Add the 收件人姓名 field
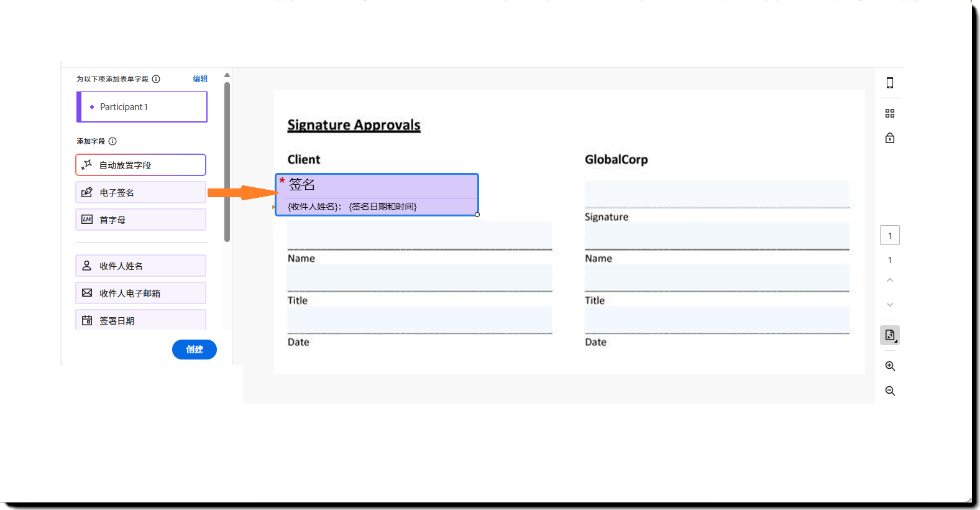This screenshot has height=510, width=980. tap(140, 266)
